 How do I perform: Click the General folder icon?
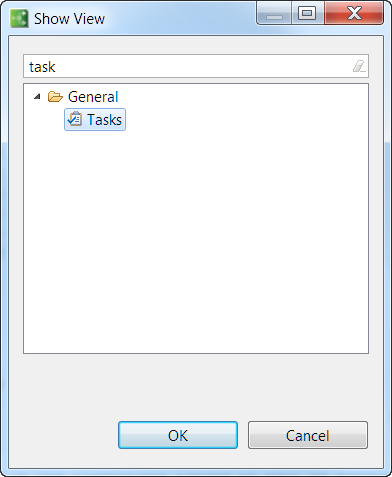[55, 97]
